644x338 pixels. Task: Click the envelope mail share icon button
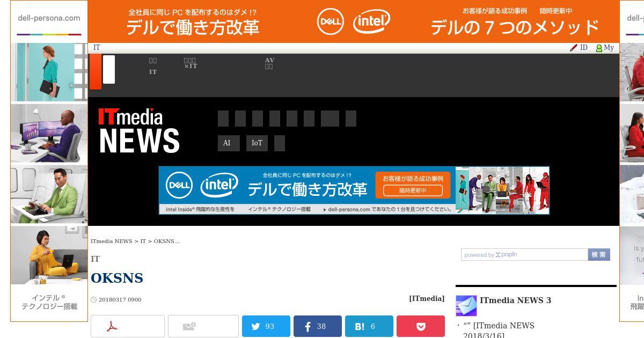point(203,326)
